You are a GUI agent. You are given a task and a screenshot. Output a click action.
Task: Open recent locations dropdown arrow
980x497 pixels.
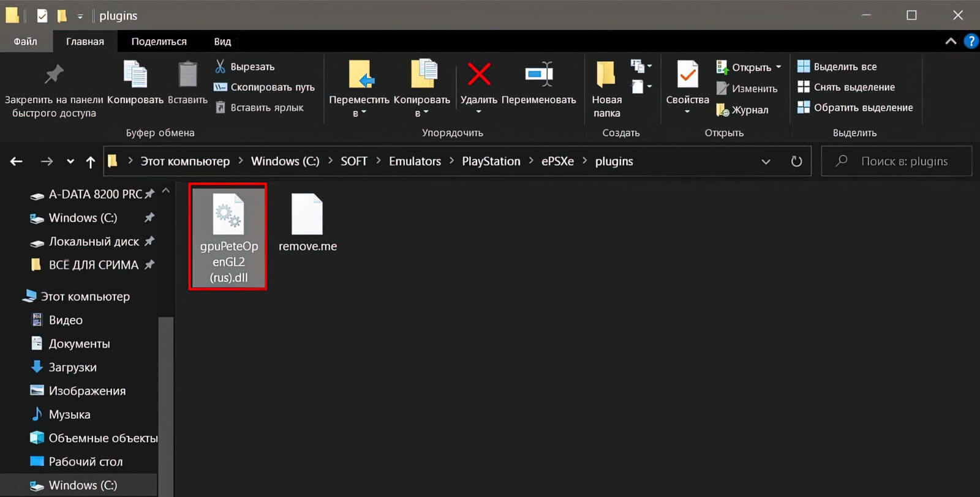[x=70, y=162]
